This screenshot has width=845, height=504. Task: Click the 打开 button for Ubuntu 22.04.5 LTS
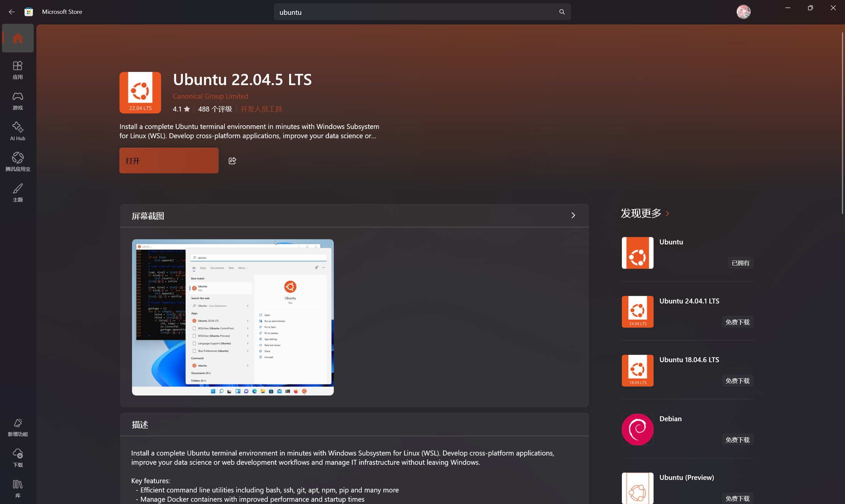pos(169,160)
